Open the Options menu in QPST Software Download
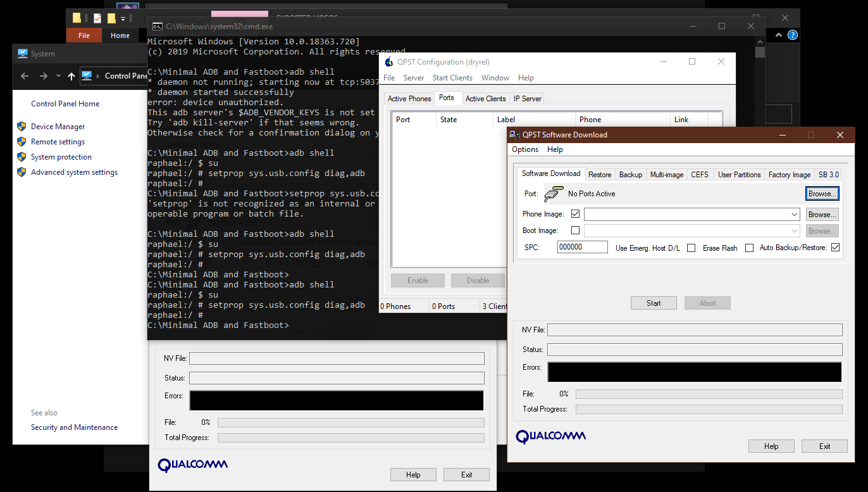This screenshot has width=868, height=492. tap(525, 149)
